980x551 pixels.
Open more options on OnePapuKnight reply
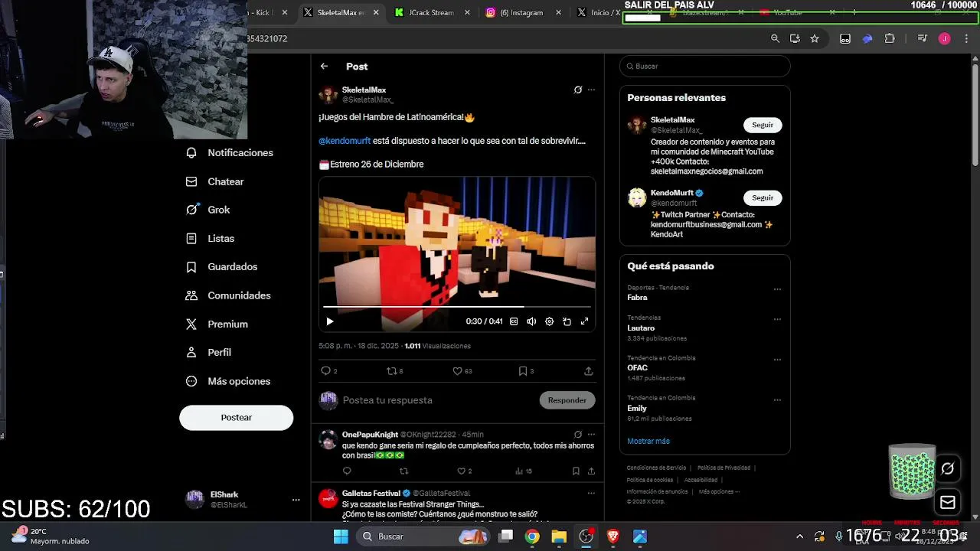click(x=591, y=434)
